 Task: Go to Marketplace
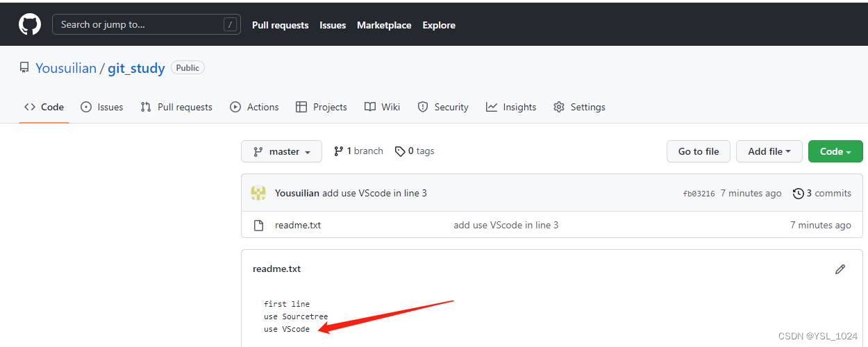coord(384,25)
